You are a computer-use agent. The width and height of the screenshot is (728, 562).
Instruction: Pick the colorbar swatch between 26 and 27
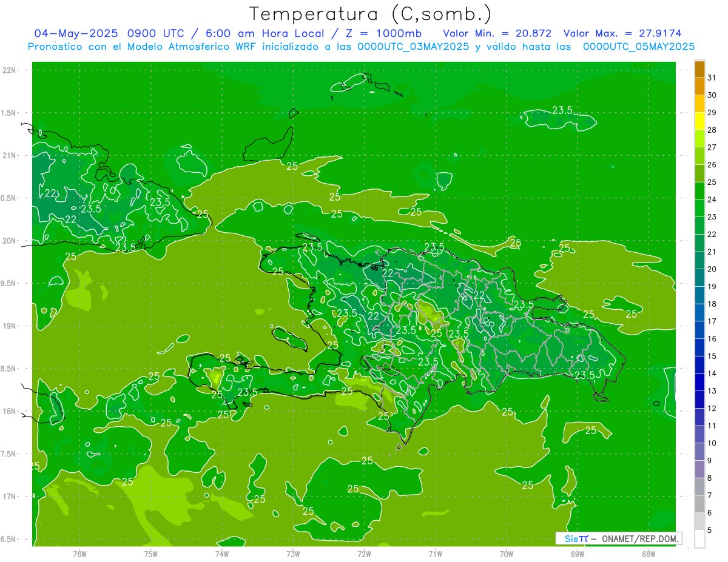coord(699,156)
